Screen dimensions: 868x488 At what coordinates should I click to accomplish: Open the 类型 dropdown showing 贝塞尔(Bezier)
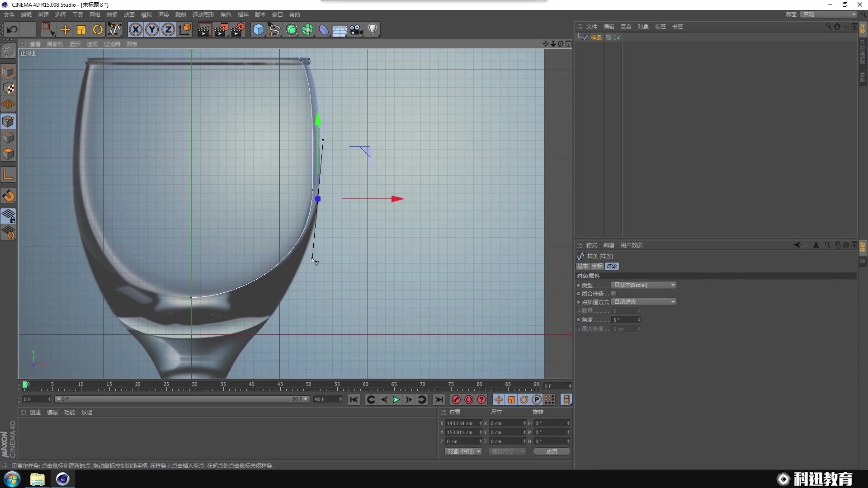point(644,285)
